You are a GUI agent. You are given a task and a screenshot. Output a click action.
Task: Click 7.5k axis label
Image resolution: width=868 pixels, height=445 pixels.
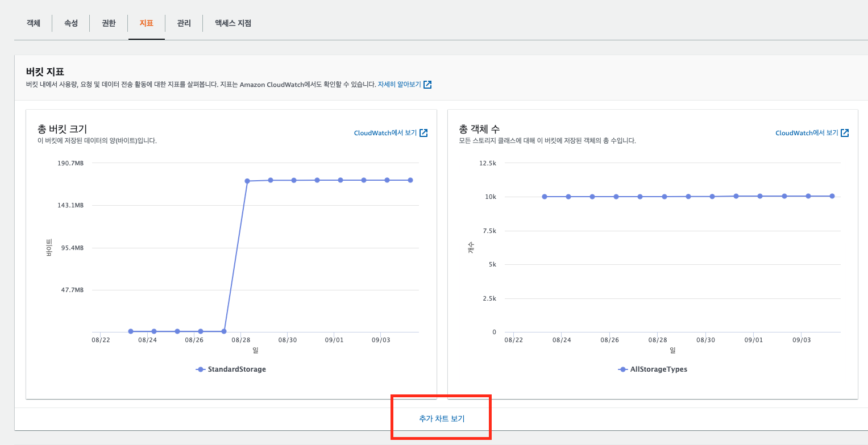coord(490,231)
